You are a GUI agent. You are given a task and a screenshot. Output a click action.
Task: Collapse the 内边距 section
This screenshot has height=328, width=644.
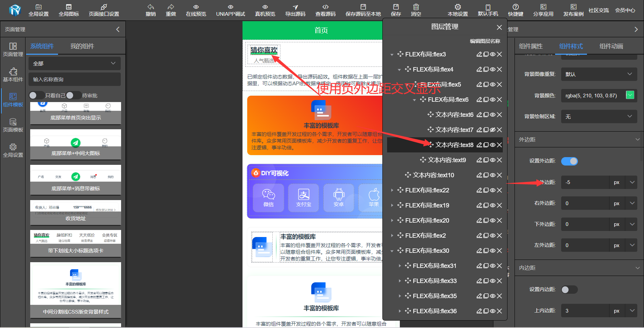637,268
